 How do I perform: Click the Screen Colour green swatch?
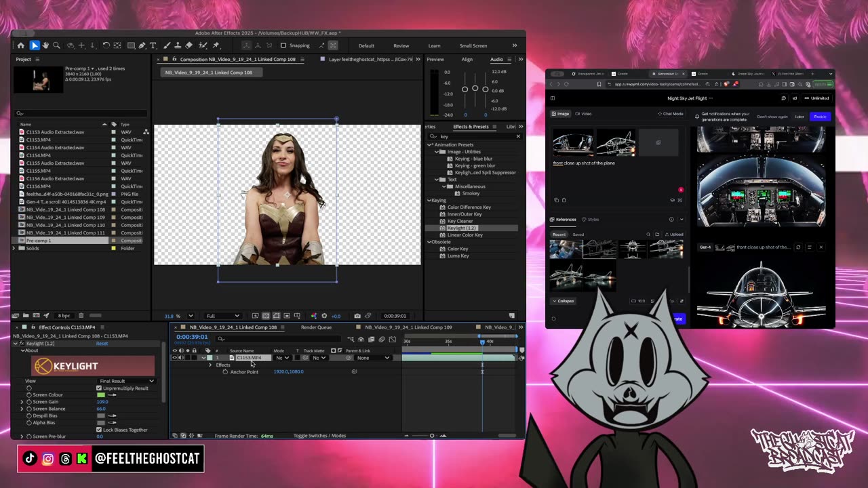point(101,395)
